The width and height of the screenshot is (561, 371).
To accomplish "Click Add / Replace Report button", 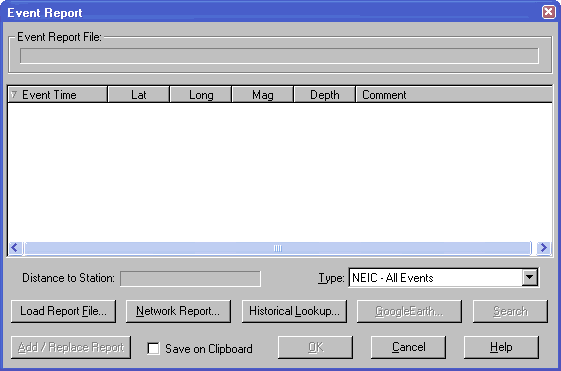I will (71, 347).
